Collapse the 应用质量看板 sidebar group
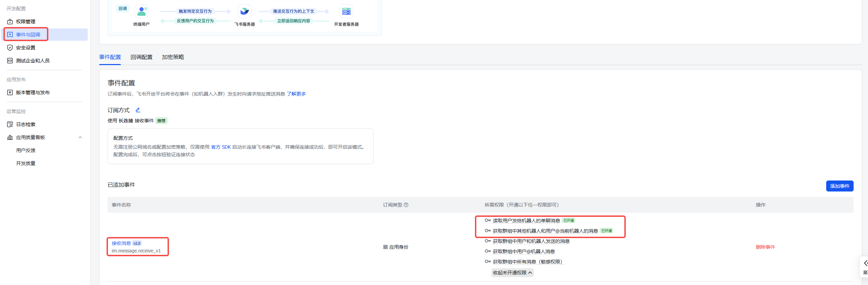 click(x=80, y=137)
